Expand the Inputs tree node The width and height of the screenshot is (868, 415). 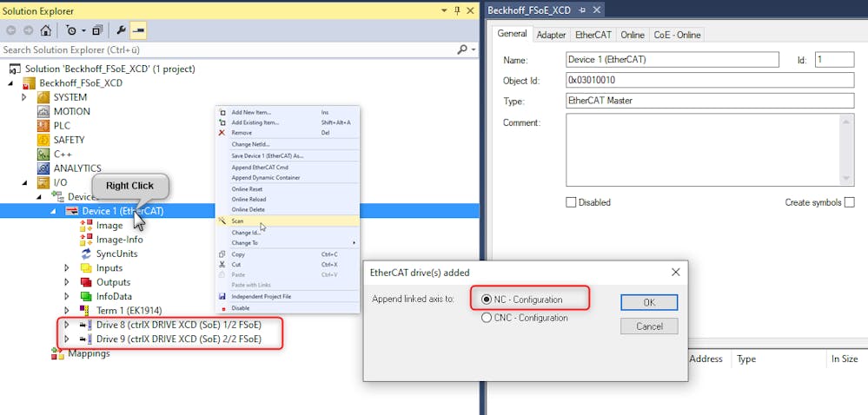pyautogui.click(x=67, y=267)
